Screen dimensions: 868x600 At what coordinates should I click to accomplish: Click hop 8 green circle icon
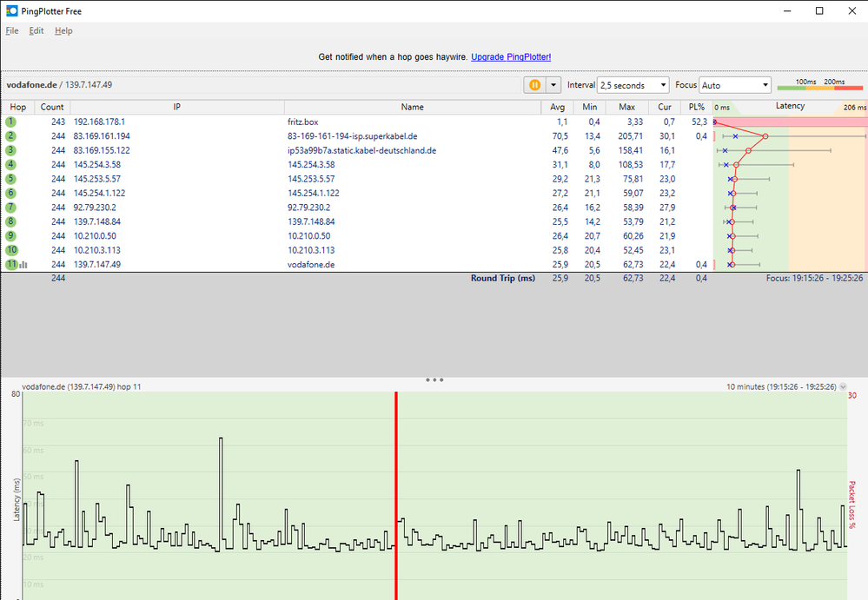point(11,221)
